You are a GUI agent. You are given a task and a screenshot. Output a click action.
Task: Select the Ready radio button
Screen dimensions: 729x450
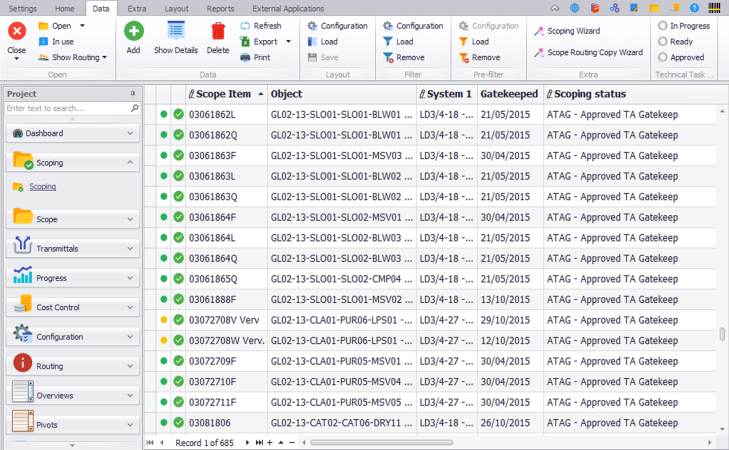click(663, 42)
